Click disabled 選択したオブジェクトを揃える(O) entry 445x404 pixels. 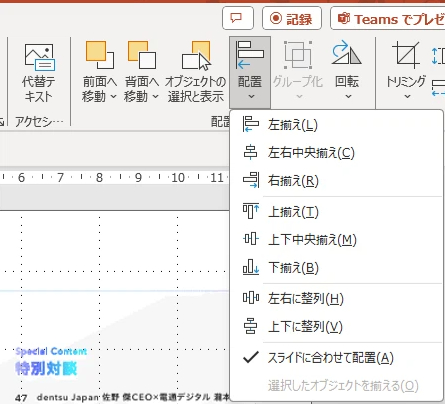click(343, 386)
